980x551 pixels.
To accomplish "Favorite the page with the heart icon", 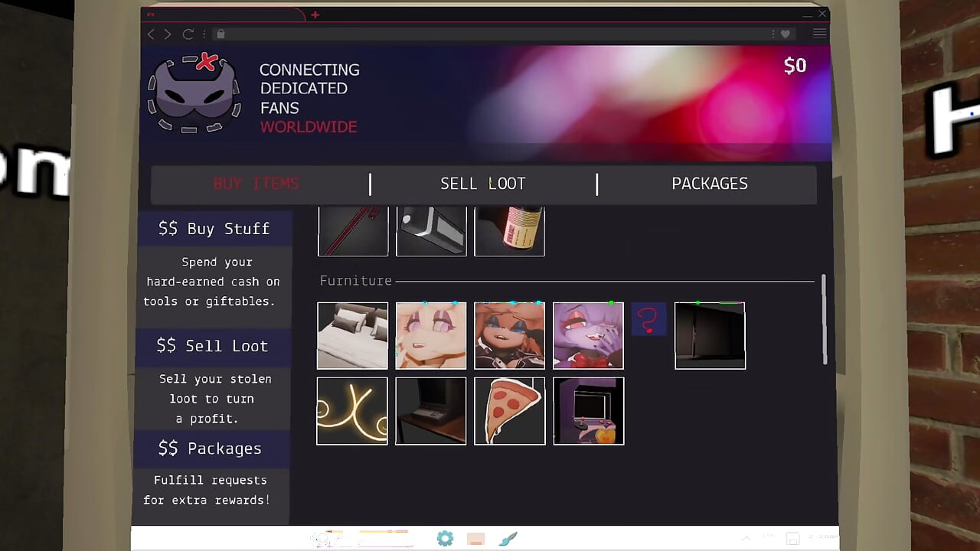I will 786,34.
